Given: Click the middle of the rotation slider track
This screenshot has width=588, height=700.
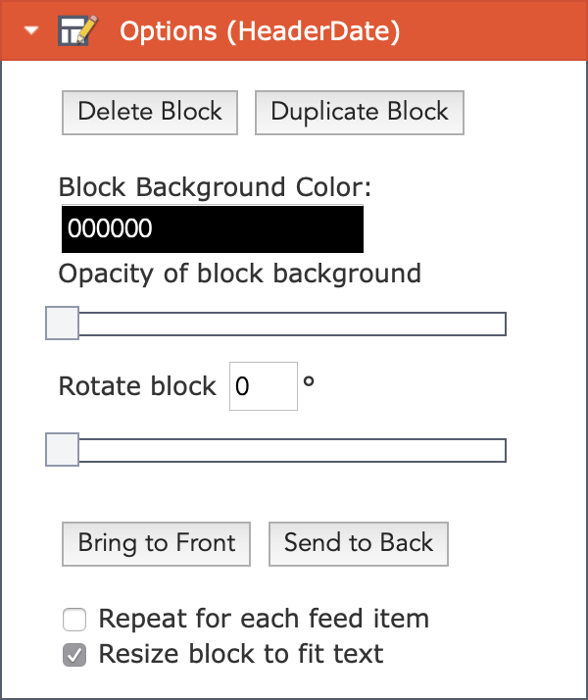Looking at the screenshot, I should (x=276, y=450).
